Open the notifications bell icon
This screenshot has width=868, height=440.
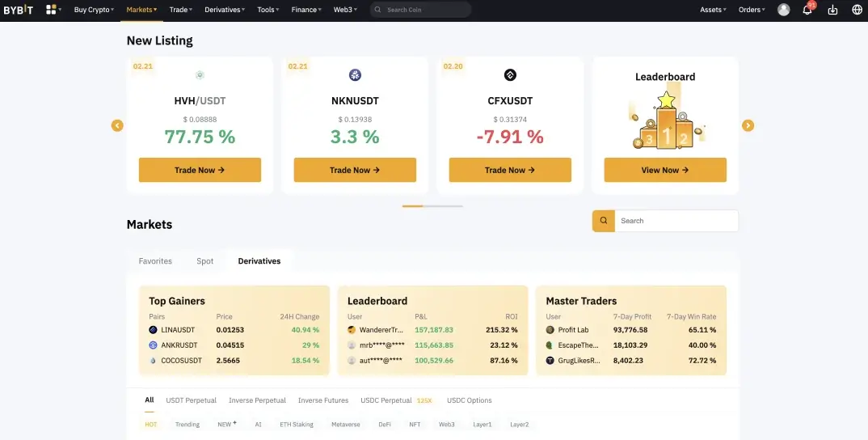(x=807, y=10)
